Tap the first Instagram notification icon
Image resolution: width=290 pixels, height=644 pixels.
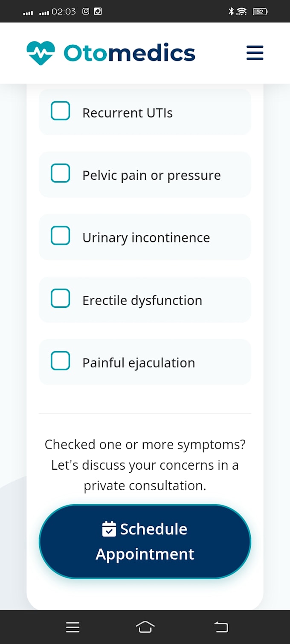[x=86, y=12]
